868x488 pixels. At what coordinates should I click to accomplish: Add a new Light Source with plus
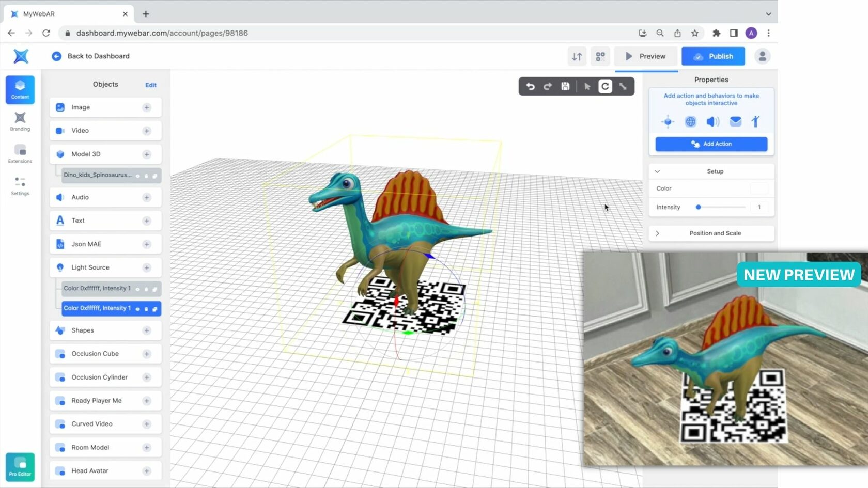pos(147,267)
